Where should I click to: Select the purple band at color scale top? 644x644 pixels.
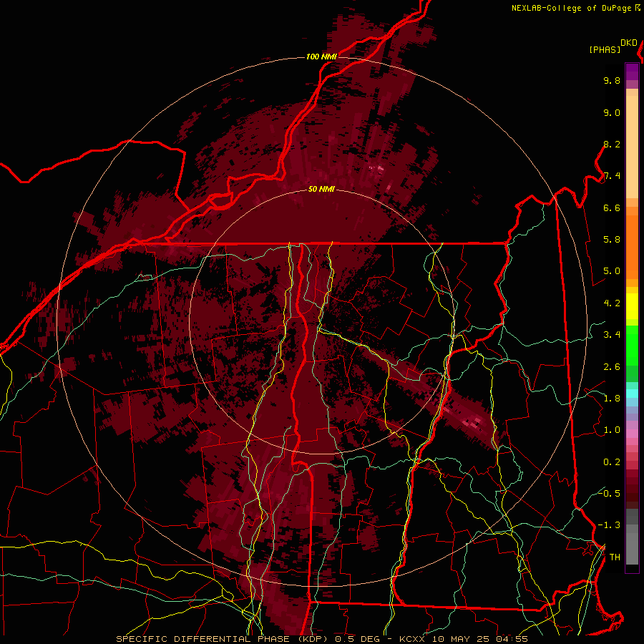tap(632, 72)
